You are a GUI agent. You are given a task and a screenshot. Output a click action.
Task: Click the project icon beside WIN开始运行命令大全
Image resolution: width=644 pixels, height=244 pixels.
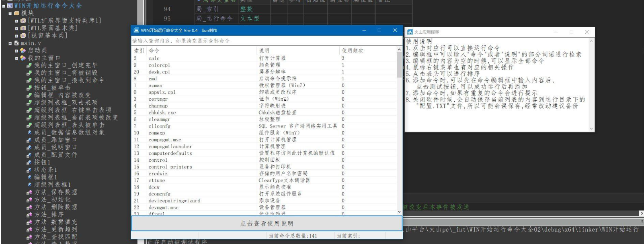[x=10, y=6]
